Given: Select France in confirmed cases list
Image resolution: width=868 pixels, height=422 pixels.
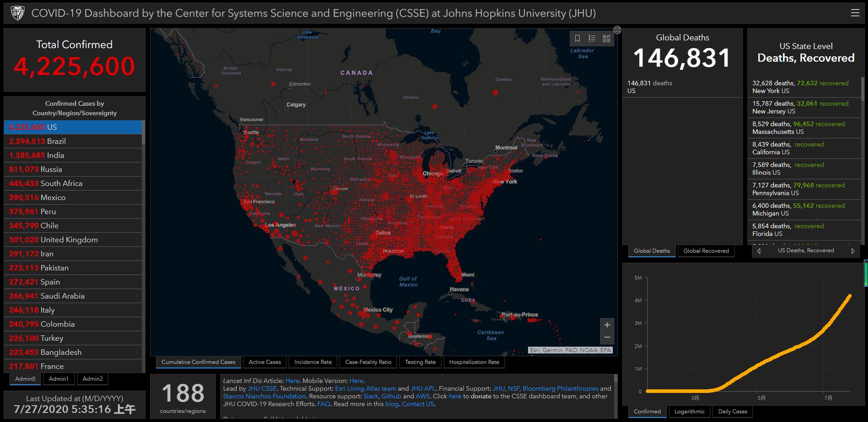Looking at the screenshot, I should pos(73,366).
